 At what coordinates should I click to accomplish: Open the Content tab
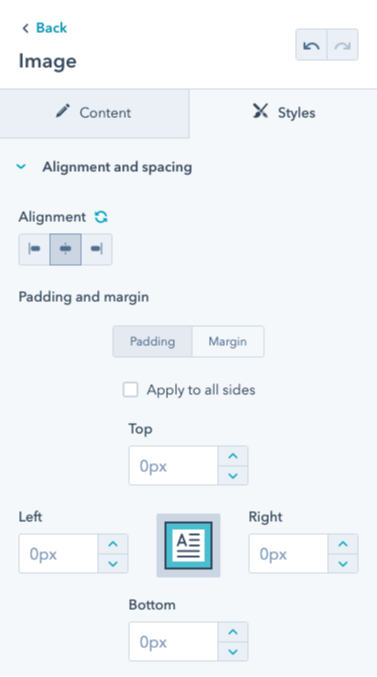pyautogui.click(x=94, y=113)
